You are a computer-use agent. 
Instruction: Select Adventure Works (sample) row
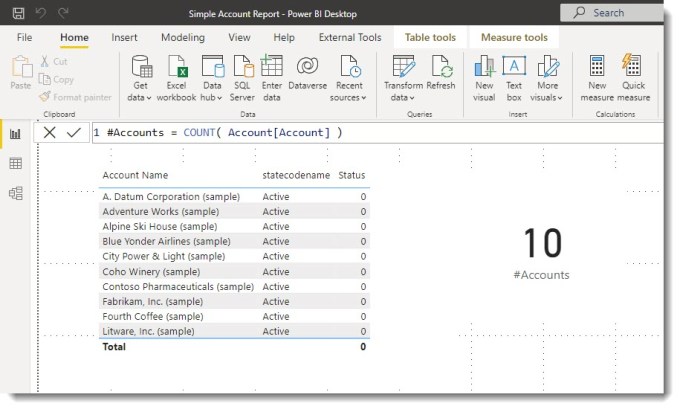point(234,212)
